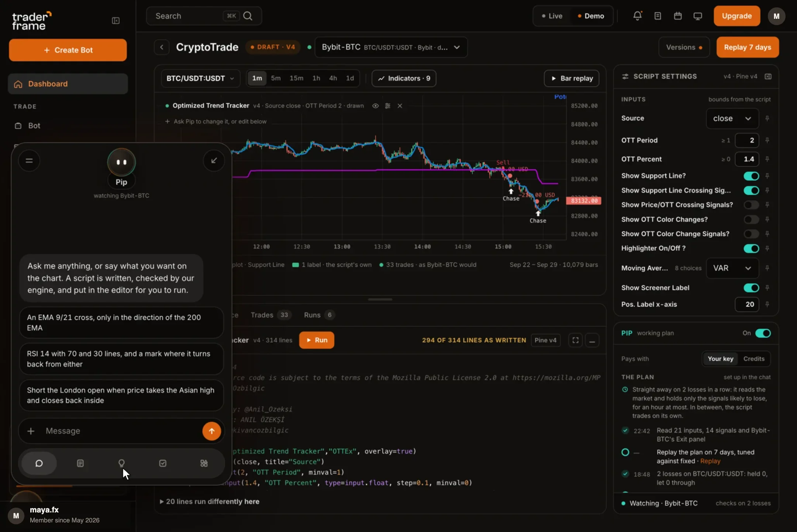Viewport: 797px width, 532px height.
Task: Switch off PIP working plan toggle
Action: pos(763,333)
